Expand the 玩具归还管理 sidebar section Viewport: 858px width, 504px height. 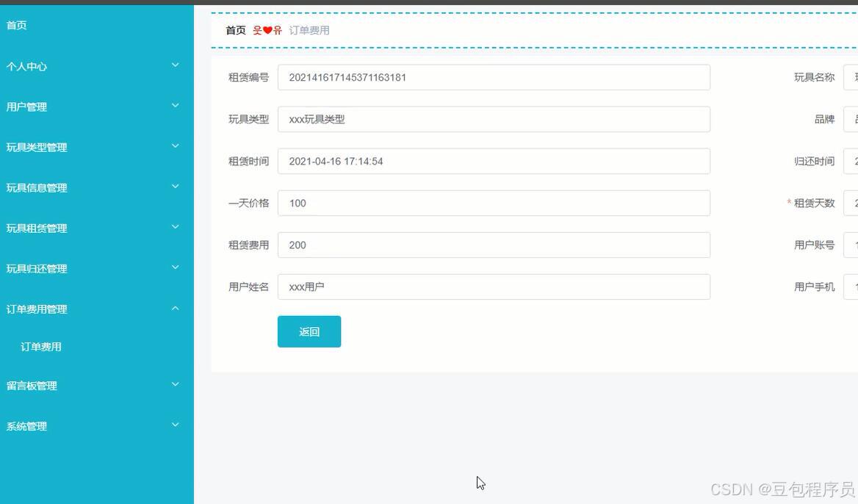coord(95,268)
